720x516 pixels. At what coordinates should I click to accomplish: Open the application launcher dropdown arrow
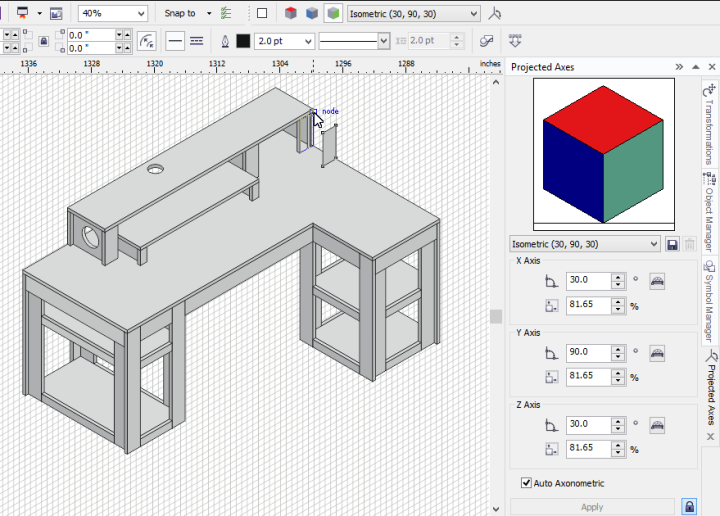pyautogui.click(x=39, y=13)
